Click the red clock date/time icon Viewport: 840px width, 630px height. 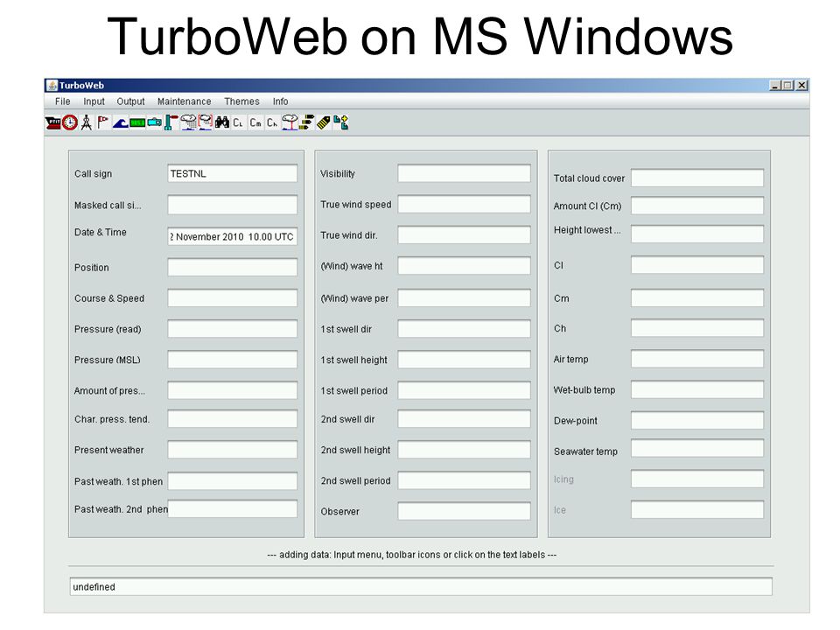(70, 122)
